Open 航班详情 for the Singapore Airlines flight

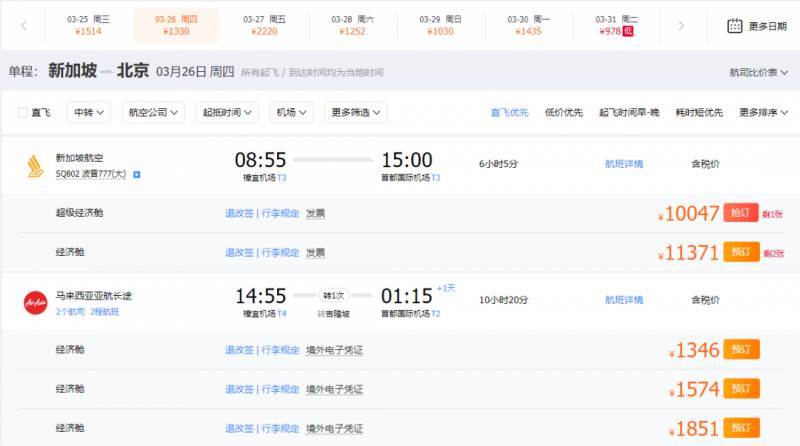pyautogui.click(x=624, y=163)
